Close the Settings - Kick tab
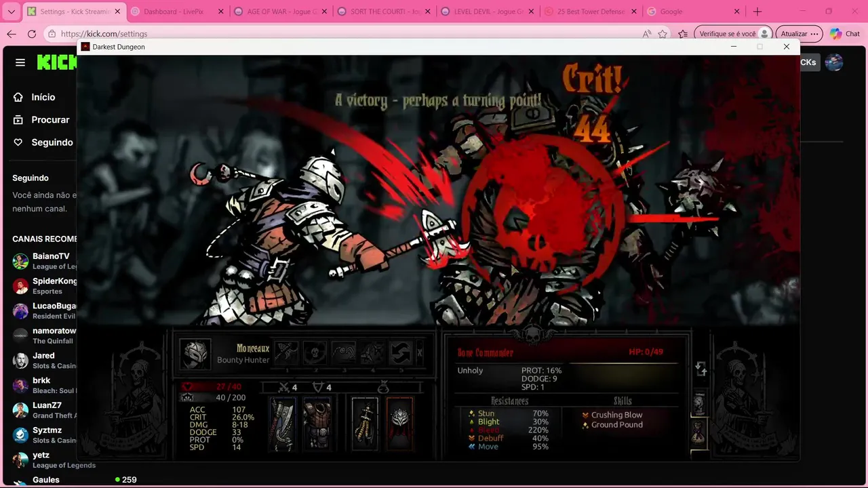The image size is (868, 488). [x=117, y=12]
